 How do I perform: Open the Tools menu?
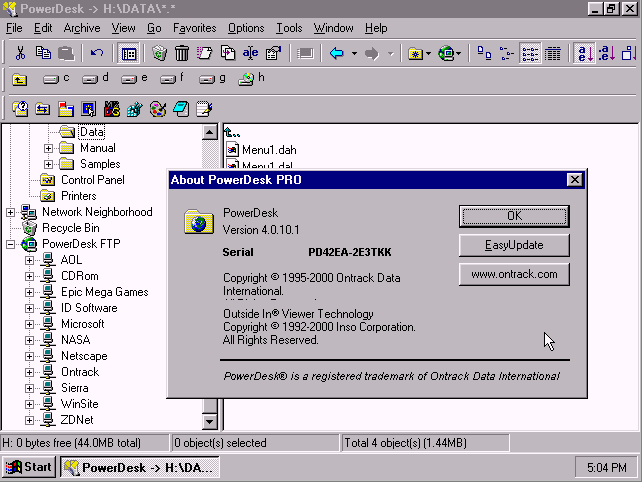pos(289,28)
